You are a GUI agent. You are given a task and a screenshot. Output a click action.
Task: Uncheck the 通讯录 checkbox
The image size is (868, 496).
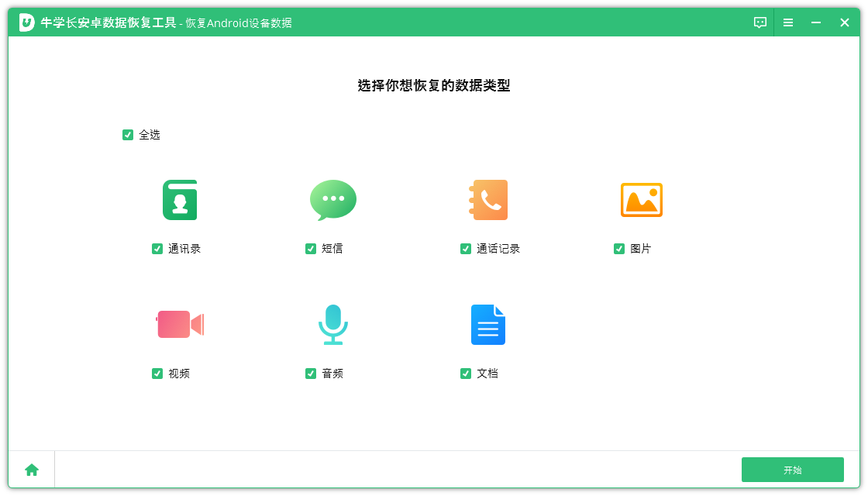[x=157, y=249]
